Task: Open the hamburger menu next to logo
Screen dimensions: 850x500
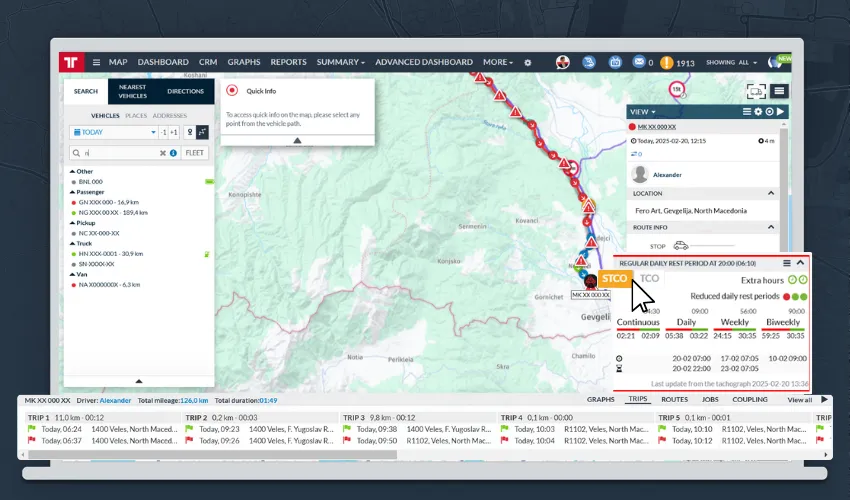Action: (96, 62)
